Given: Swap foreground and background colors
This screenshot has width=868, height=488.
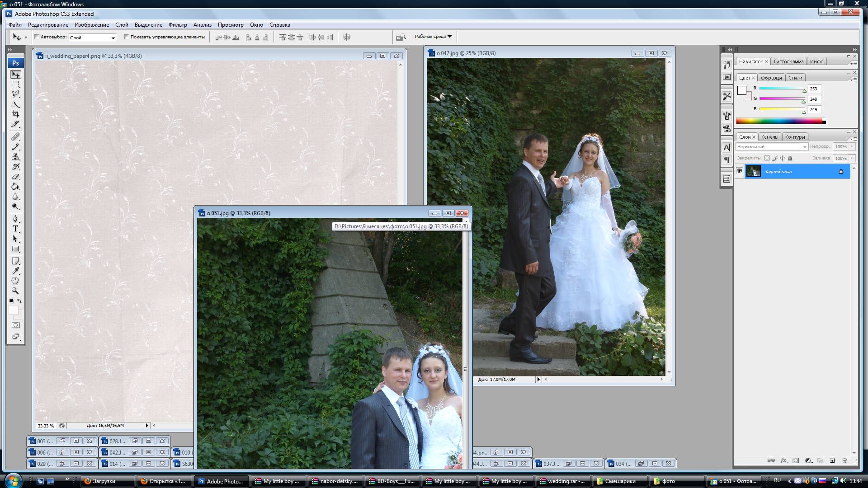Looking at the screenshot, I should click(x=19, y=300).
